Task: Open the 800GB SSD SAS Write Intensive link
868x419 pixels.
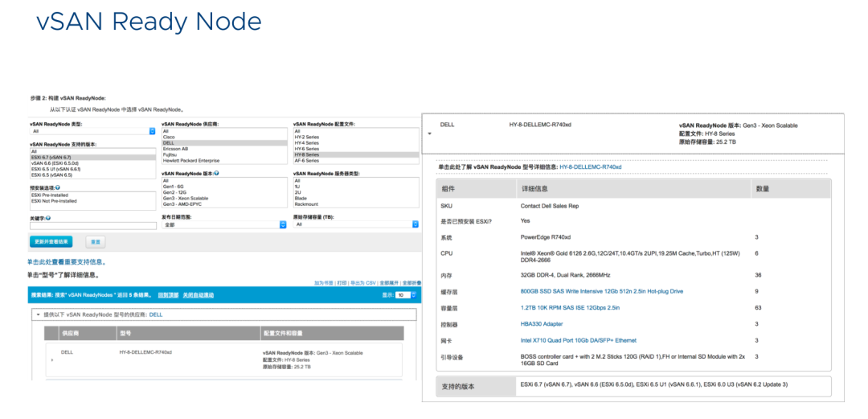Action: [x=603, y=291]
